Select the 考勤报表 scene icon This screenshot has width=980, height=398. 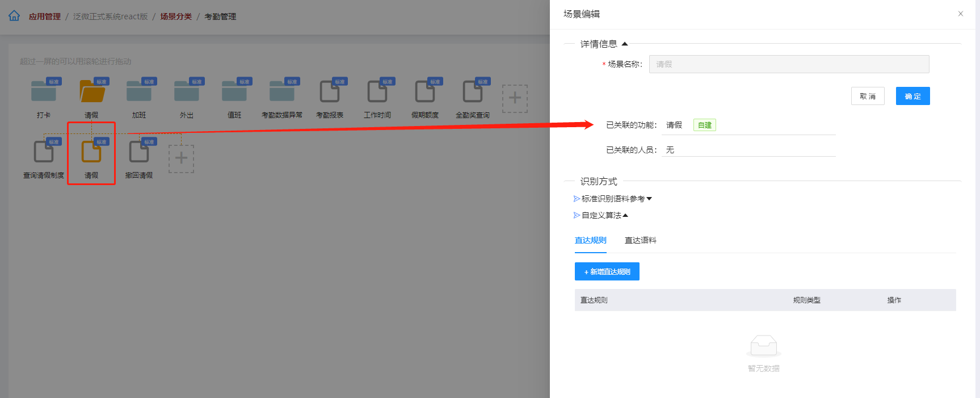point(330,91)
